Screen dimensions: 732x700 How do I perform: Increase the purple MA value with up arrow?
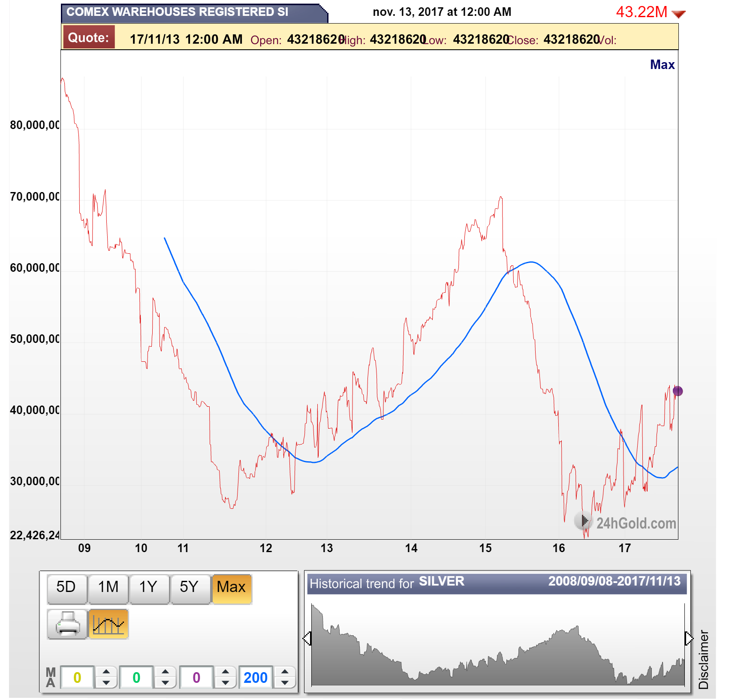point(225,672)
